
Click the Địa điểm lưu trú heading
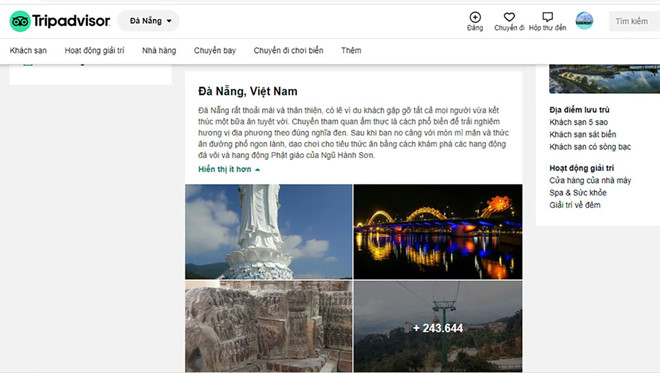[x=579, y=110]
